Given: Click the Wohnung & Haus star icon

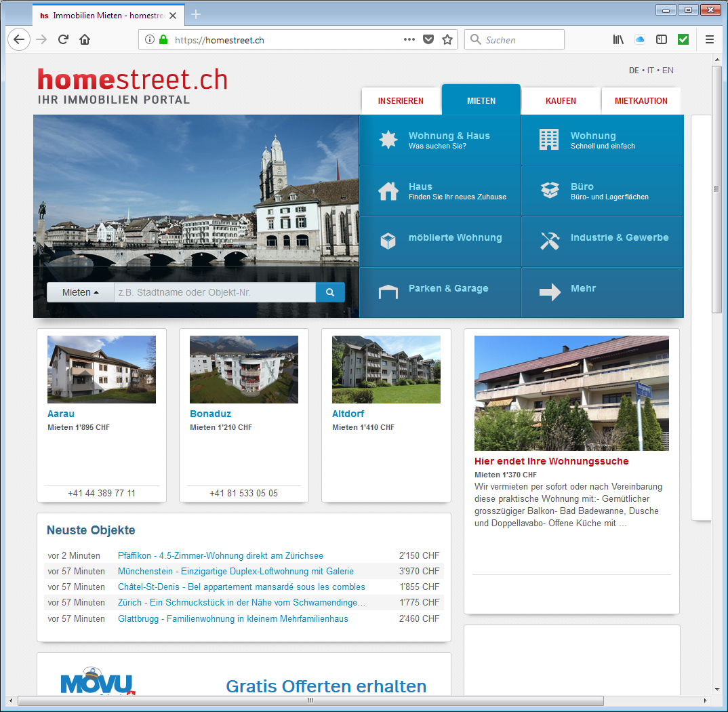Looking at the screenshot, I should 388,140.
